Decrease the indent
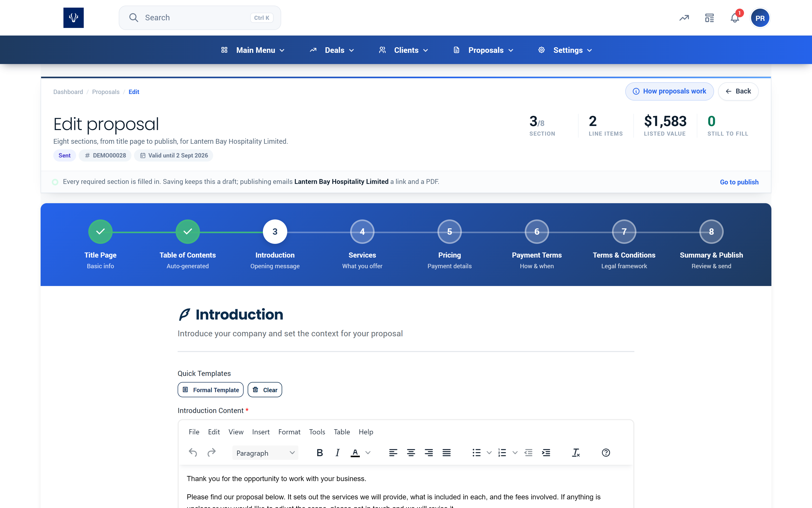This screenshot has width=812, height=508. tap(529, 453)
